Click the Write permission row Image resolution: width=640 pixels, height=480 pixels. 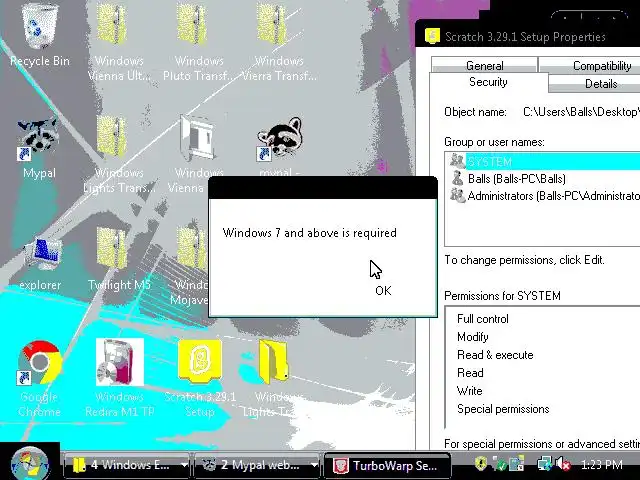pos(469,391)
